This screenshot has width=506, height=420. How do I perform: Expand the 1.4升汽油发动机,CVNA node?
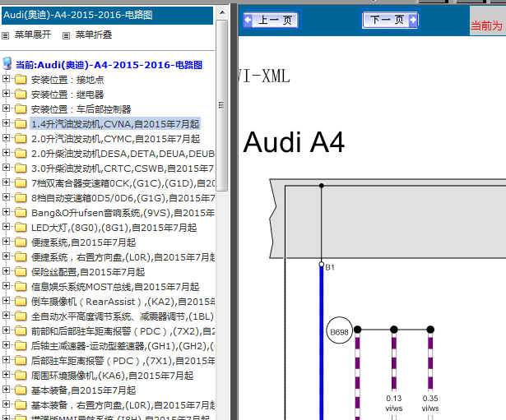pos(6,123)
